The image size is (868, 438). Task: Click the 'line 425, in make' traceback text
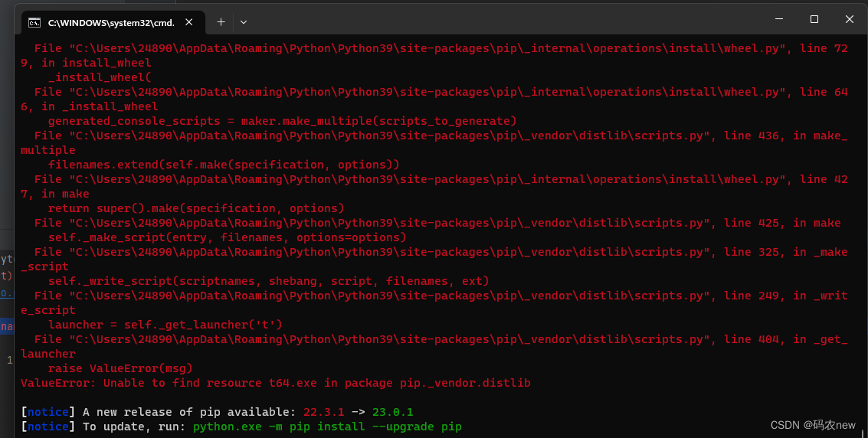[782, 223]
